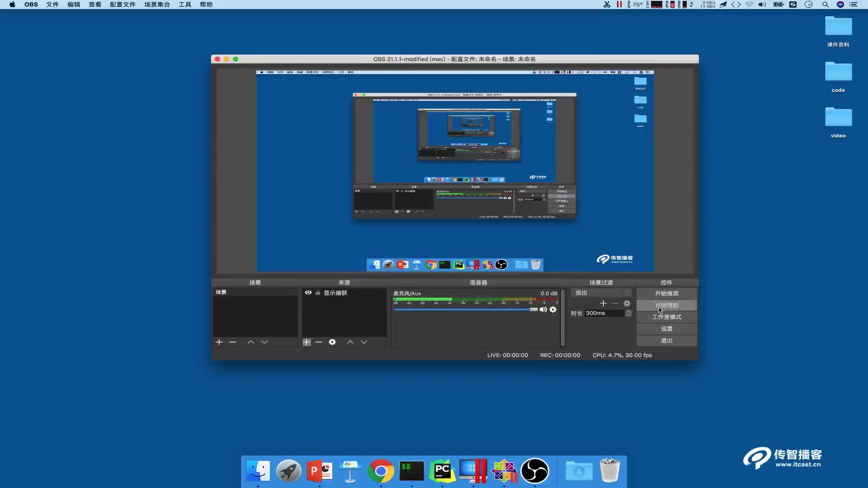Click the mixer panel vertical scrollbar

[x=562, y=318]
